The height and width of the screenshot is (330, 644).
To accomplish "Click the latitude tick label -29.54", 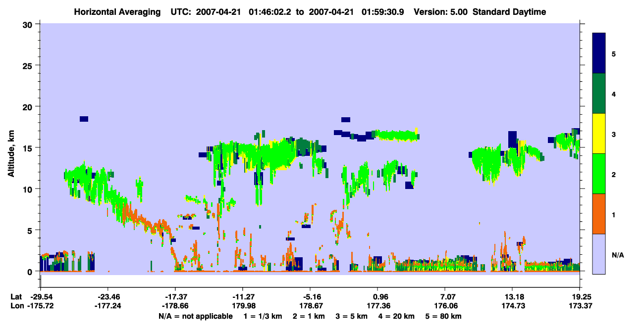I will coord(41,297).
